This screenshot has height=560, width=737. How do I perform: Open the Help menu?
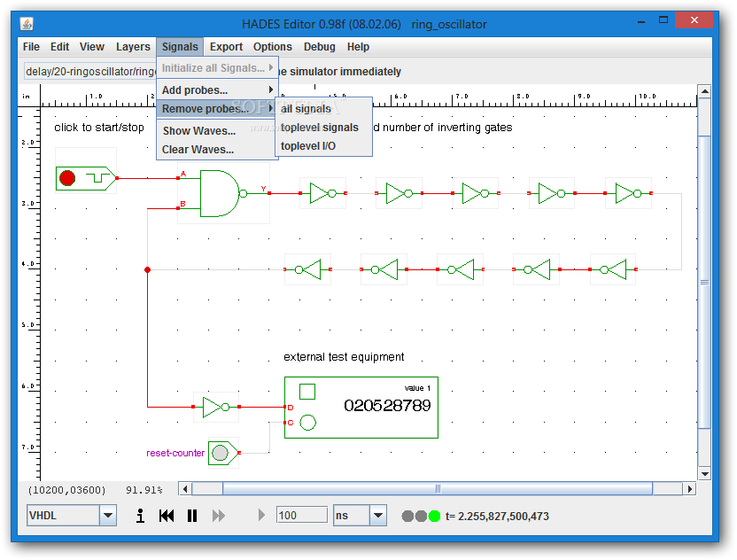coord(358,47)
